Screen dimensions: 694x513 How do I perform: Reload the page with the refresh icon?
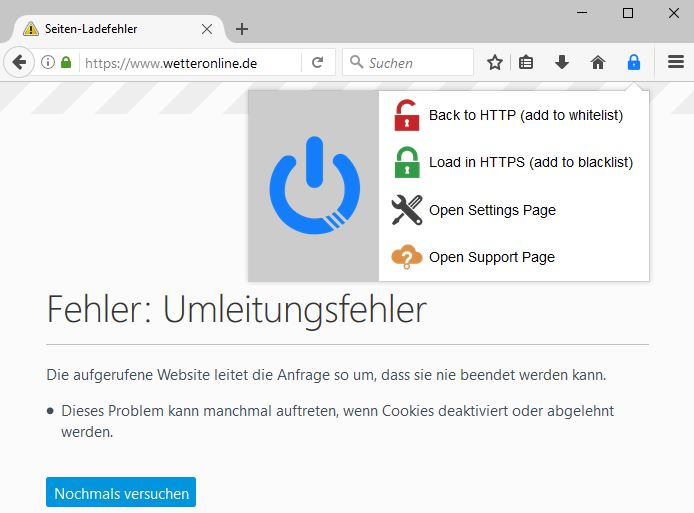[x=318, y=62]
